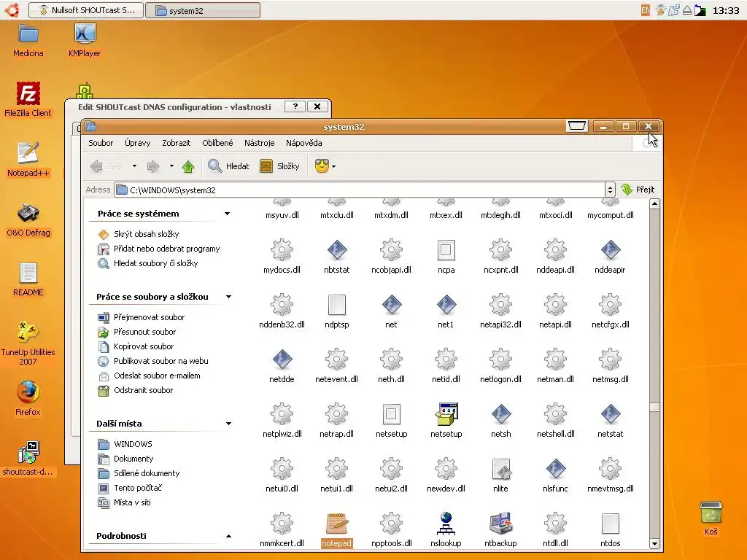Click the file list scrollbar down arrow
The height and width of the screenshot is (560, 747).
pos(654,543)
